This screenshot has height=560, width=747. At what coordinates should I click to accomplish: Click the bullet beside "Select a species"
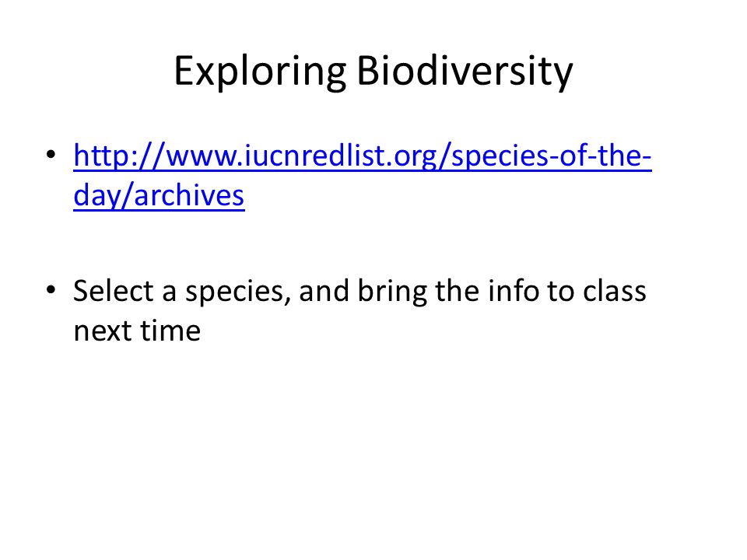[51, 290]
